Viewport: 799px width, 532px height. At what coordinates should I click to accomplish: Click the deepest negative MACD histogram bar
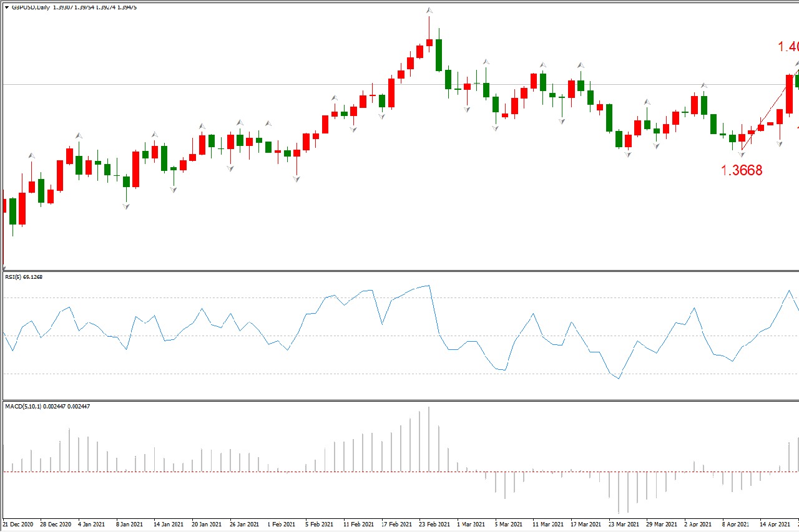(x=618, y=492)
